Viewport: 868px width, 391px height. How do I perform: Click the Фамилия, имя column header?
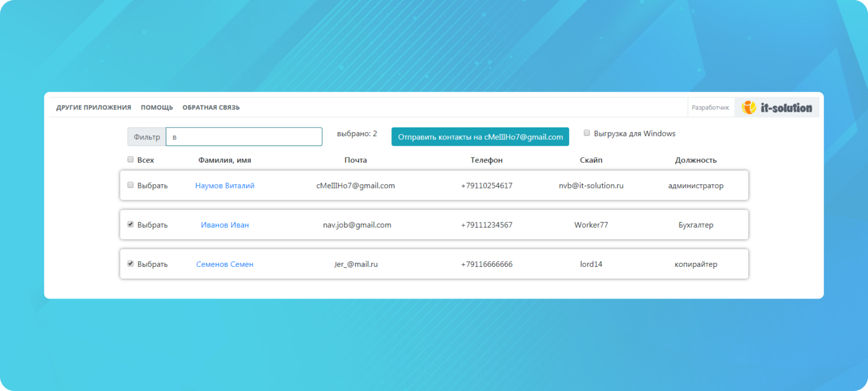click(x=225, y=160)
